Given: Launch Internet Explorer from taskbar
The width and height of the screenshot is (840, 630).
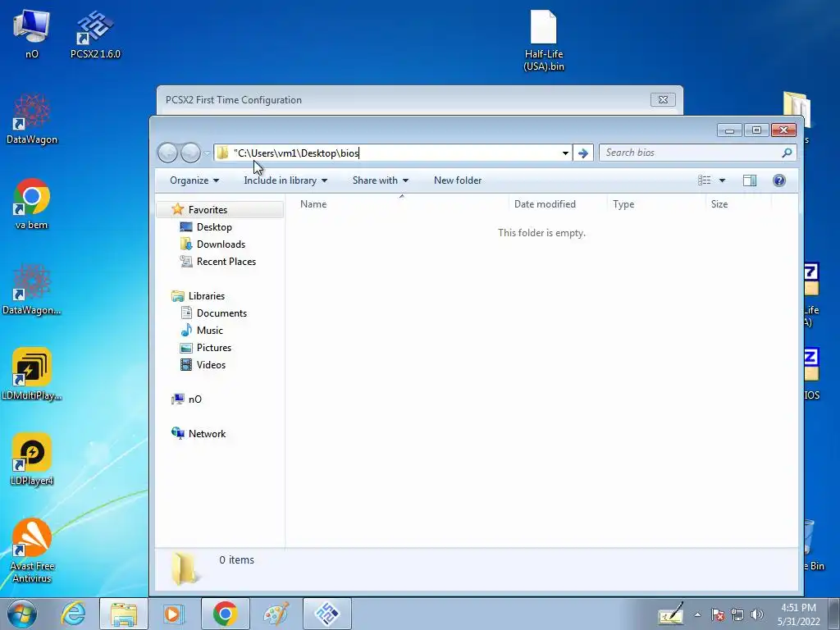Looking at the screenshot, I should click(73, 614).
